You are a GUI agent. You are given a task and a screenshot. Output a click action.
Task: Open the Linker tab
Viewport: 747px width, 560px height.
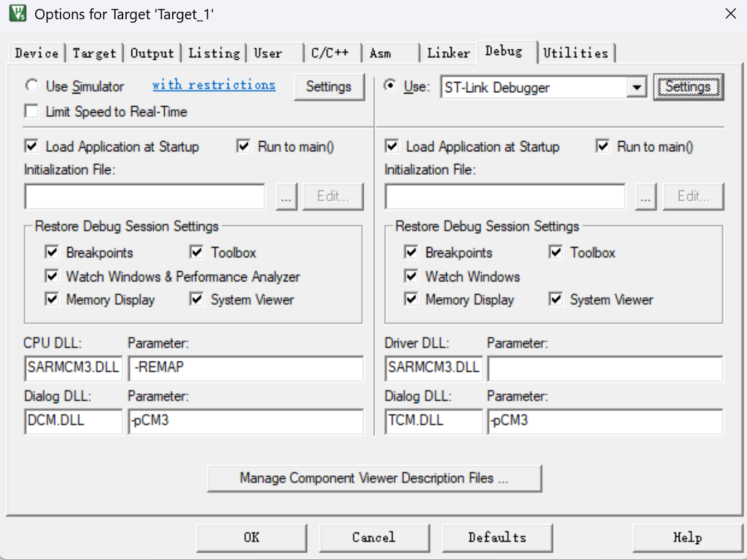448,53
